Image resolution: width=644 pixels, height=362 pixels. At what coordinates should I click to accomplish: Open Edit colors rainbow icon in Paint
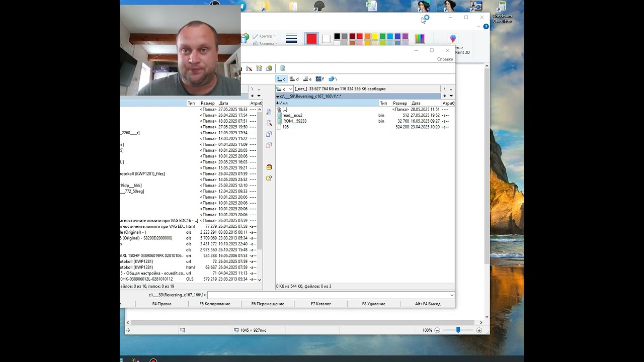point(420,38)
